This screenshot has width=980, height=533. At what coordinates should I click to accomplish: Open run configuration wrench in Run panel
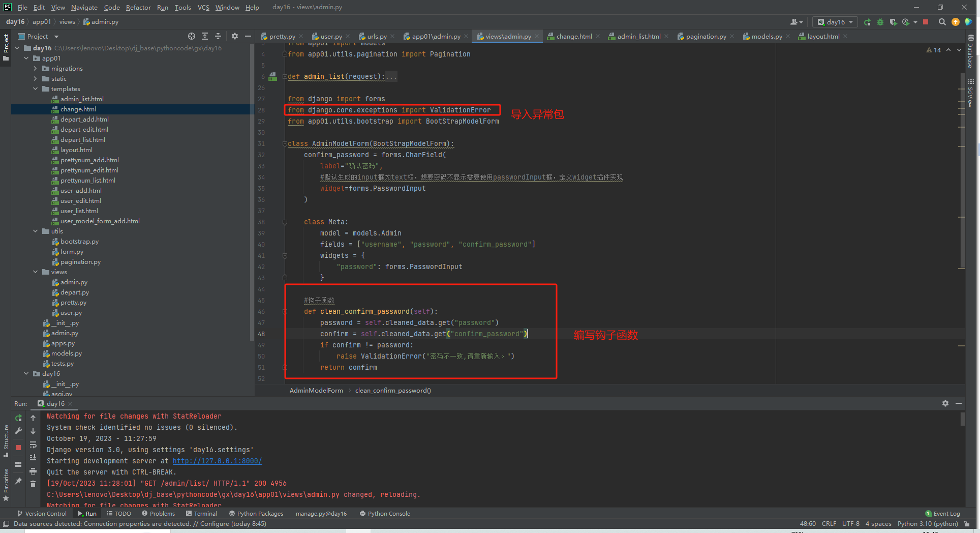click(x=18, y=431)
